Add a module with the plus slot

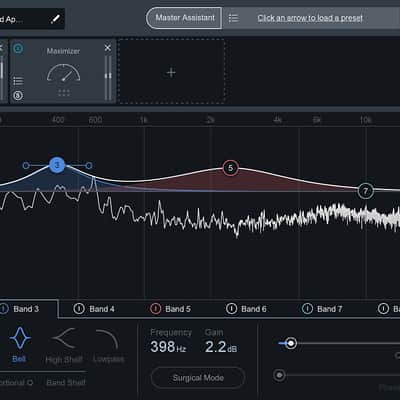pos(171,72)
